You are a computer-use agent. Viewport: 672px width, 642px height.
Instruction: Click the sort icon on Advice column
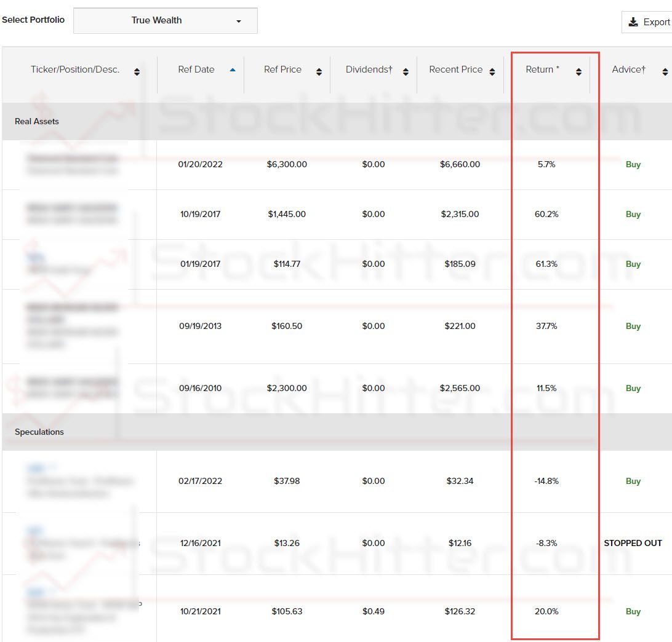[665, 71]
